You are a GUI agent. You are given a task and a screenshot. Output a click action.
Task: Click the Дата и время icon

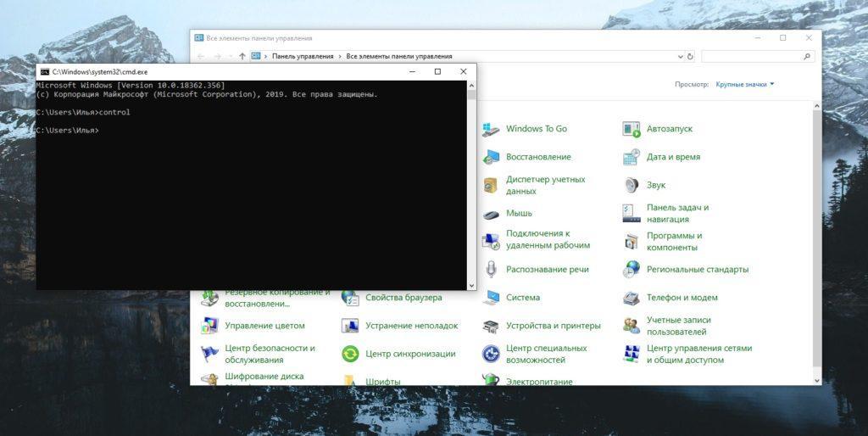pos(632,157)
